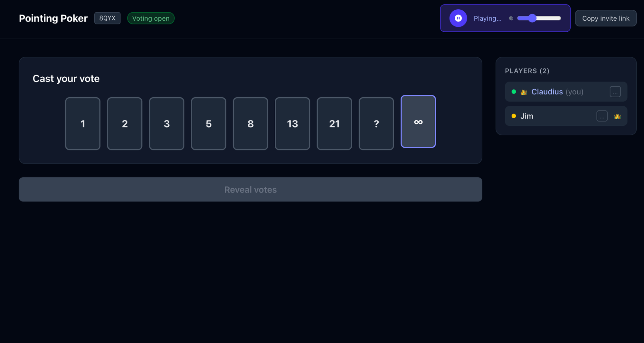Screen dimensions: 644x343
Task: Cast a vote of 21
Action: [x=334, y=124]
